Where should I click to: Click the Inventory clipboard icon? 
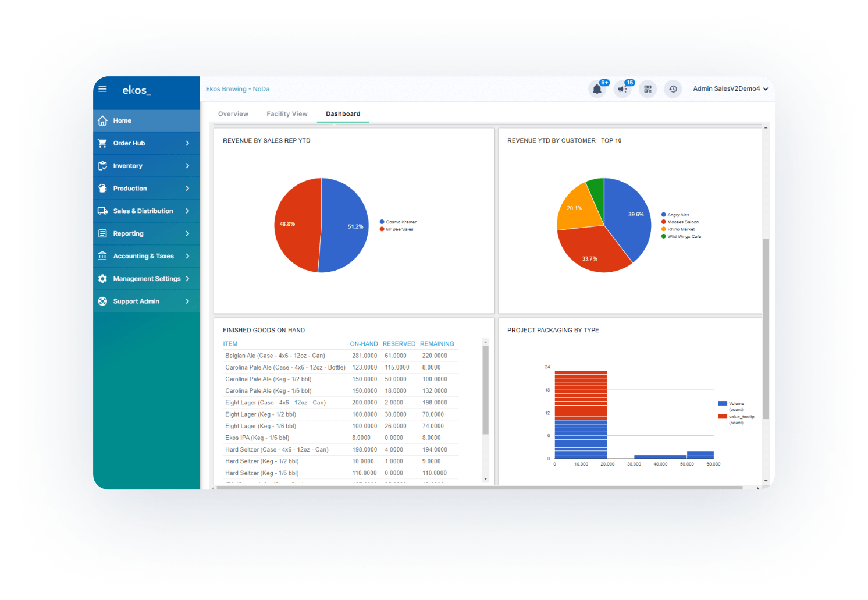(102, 166)
